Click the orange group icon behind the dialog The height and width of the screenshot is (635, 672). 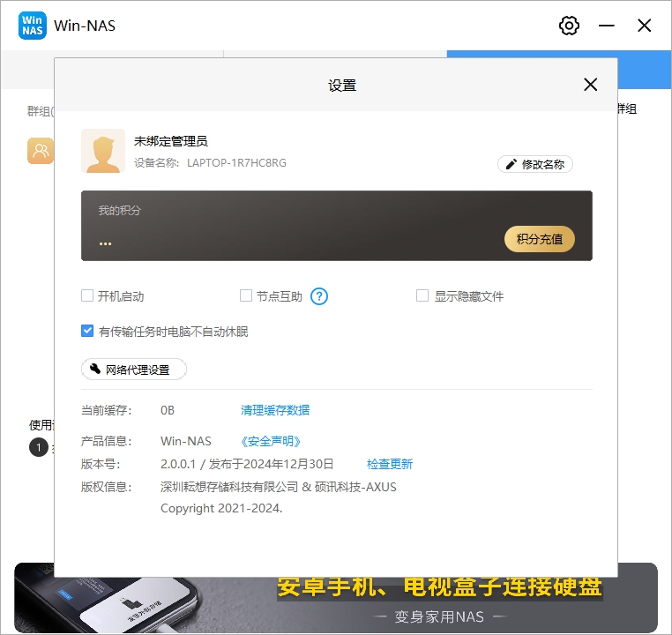click(41, 151)
